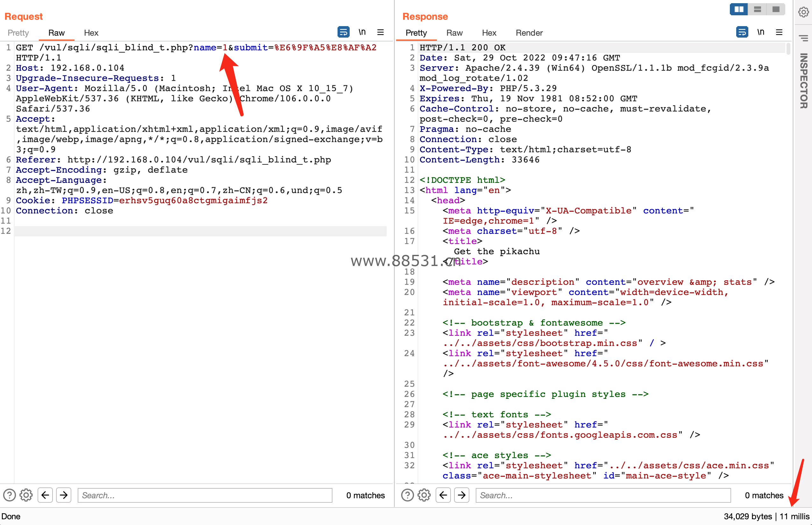Click the Request '0 matches' label
Viewport: 812px width, 525px height.
(x=365, y=495)
